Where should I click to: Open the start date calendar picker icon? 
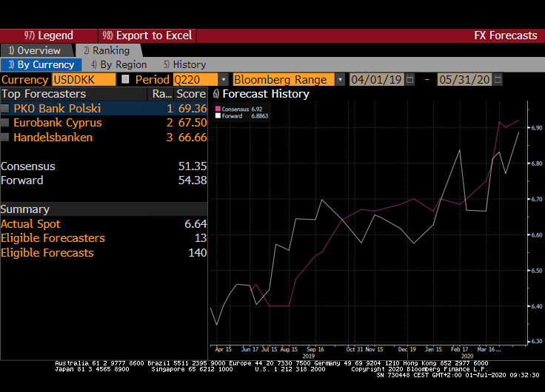410,79
